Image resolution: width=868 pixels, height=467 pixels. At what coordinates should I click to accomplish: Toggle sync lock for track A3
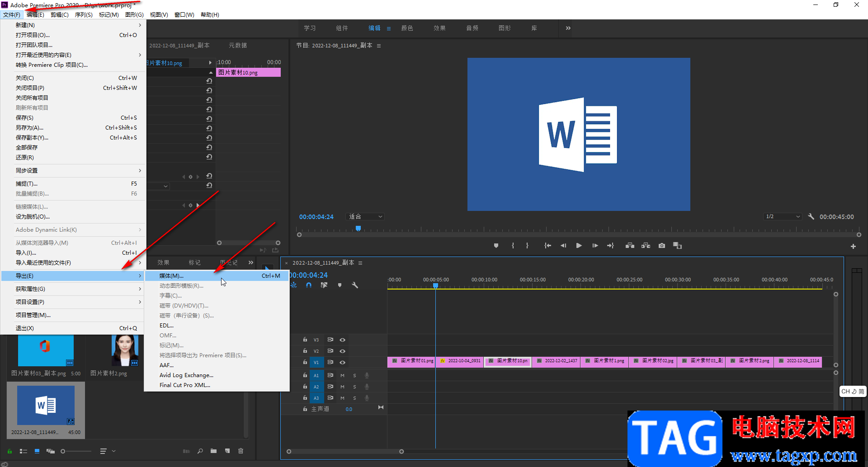pos(330,397)
